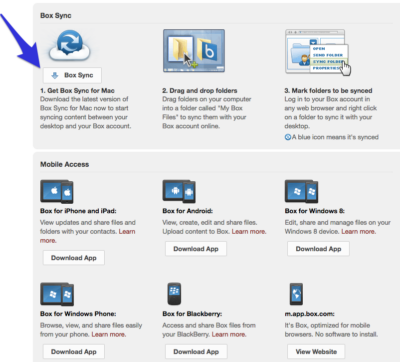This screenshot has height=362, width=400.
Task: Click the '3. Mark folders to be synced' heading
Action: click(328, 91)
